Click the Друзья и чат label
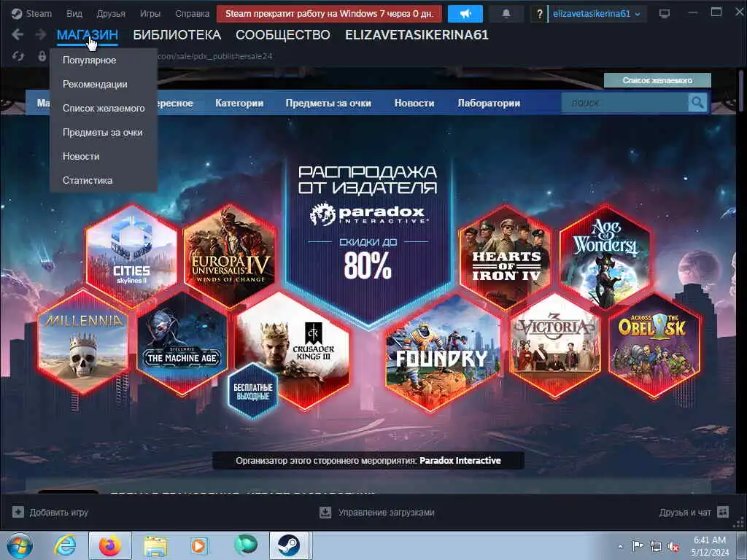747x560 pixels. pyautogui.click(x=684, y=513)
